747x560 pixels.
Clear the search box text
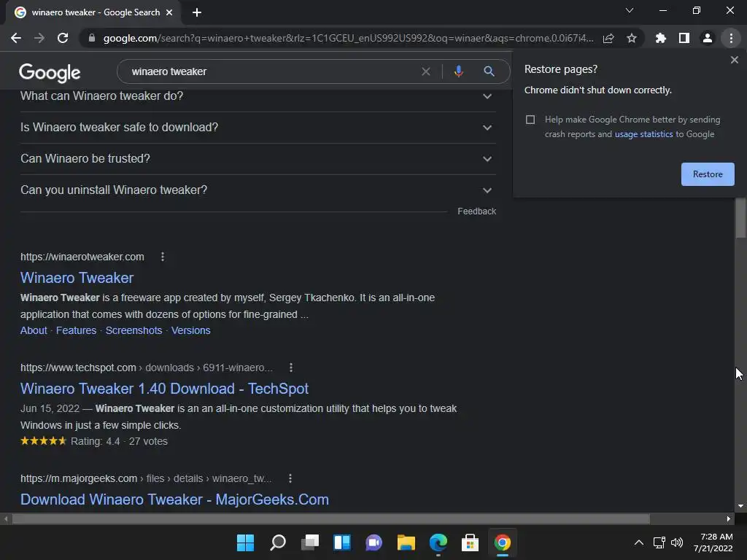tap(426, 71)
